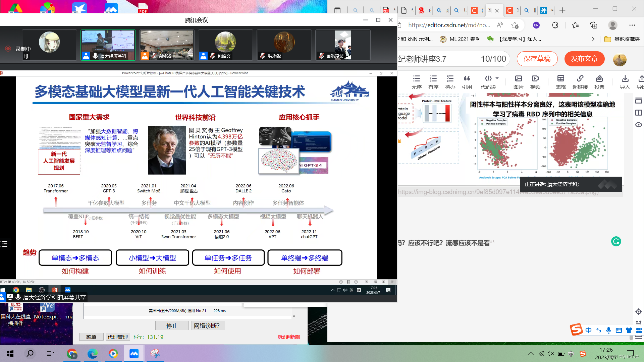Click the Grammarly icon in the editor
This screenshot has height=362, width=644.
[x=616, y=241]
